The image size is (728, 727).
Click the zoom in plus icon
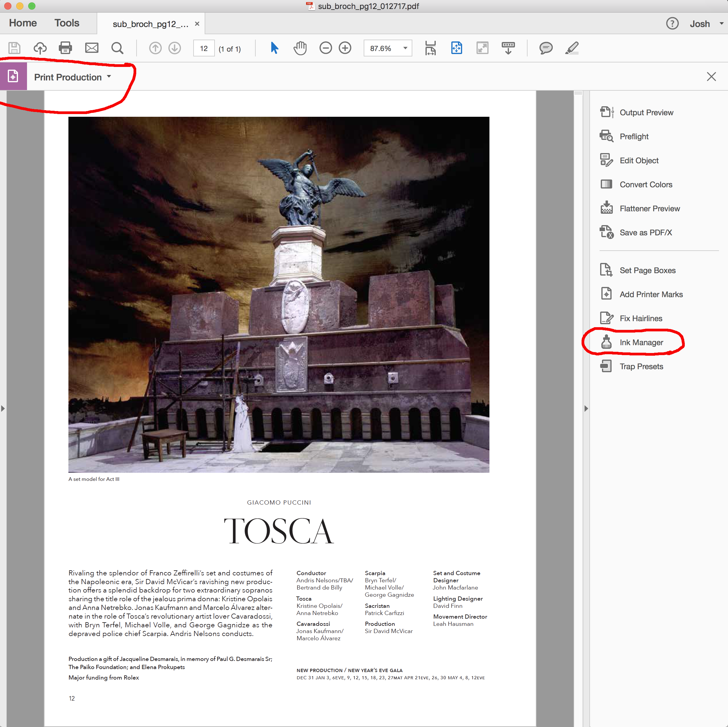coord(345,48)
